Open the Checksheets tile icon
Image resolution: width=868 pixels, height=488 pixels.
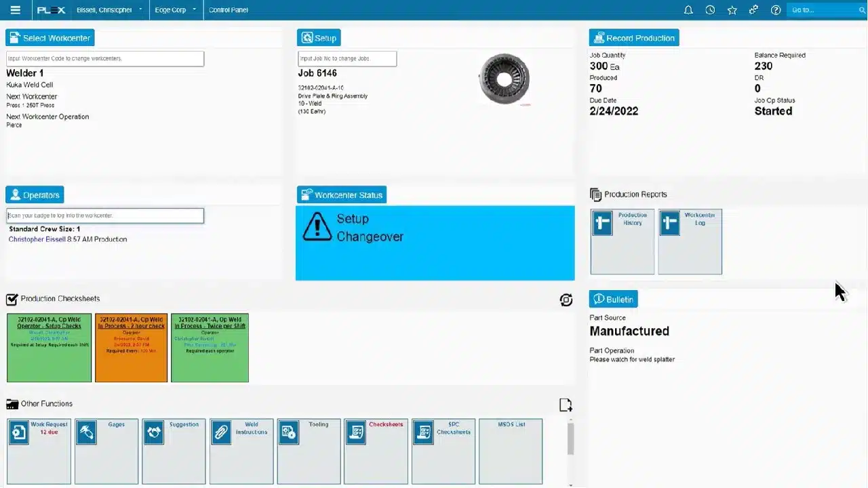(356, 432)
